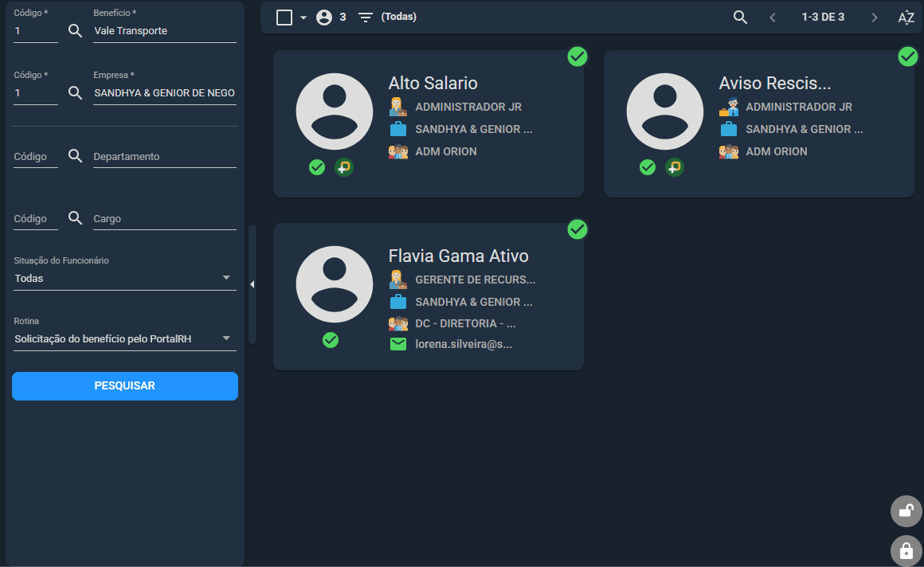
Task: Click the toolbar magnifier search icon
Action: (x=740, y=17)
